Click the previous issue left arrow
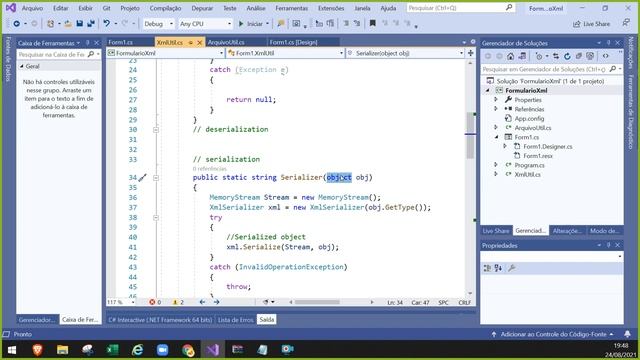 click(202, 302)
